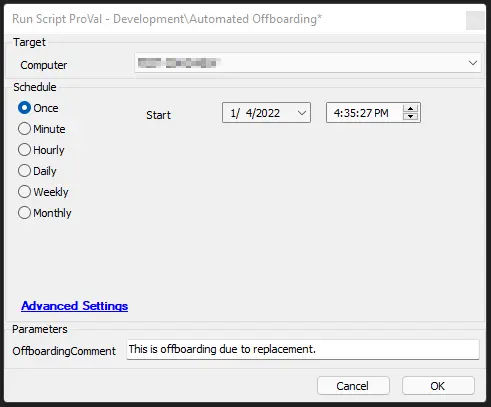Decrease start time with down spinner arrow
The height and width of the screenshot is (407, 491).
[x=411, y=116]
